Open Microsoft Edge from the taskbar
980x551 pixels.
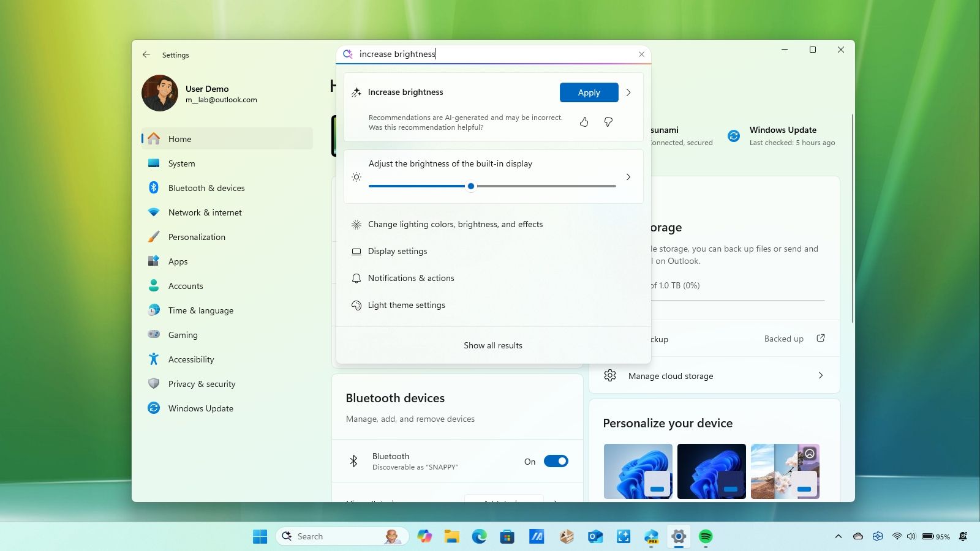pos(479,537)
